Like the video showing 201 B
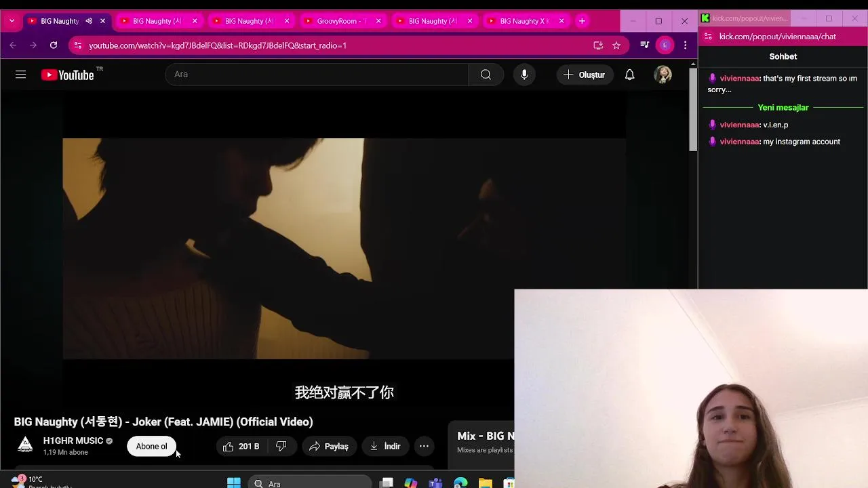This screenshot has width=868, height=488. click(x=241, y=446)
